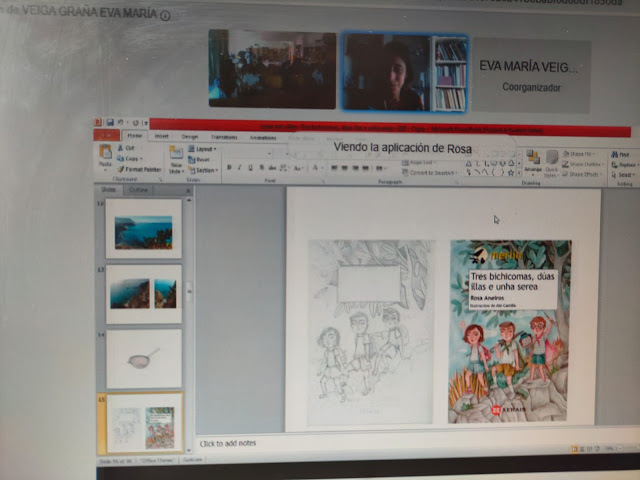
Task: Open the Customize Quick Access Toolbar arrow
Action: (145, 123)
